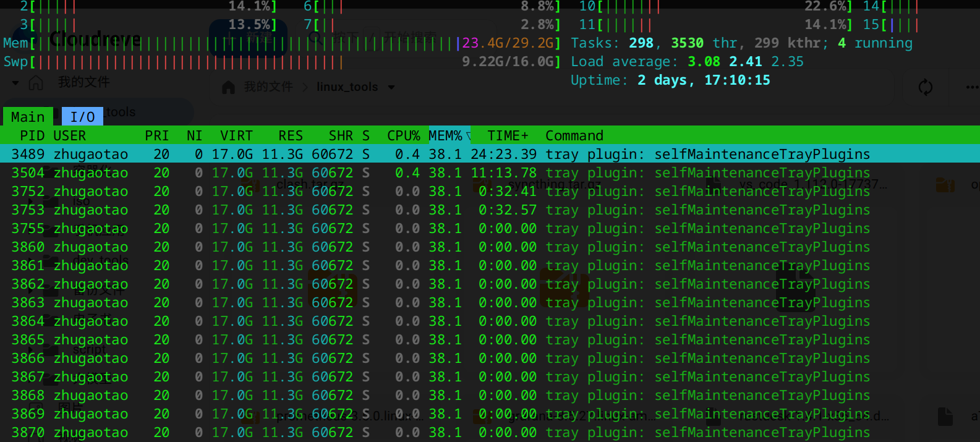980x442 pixels.
Task: Sort by the TIME+ column header
Action: (508, 135)
